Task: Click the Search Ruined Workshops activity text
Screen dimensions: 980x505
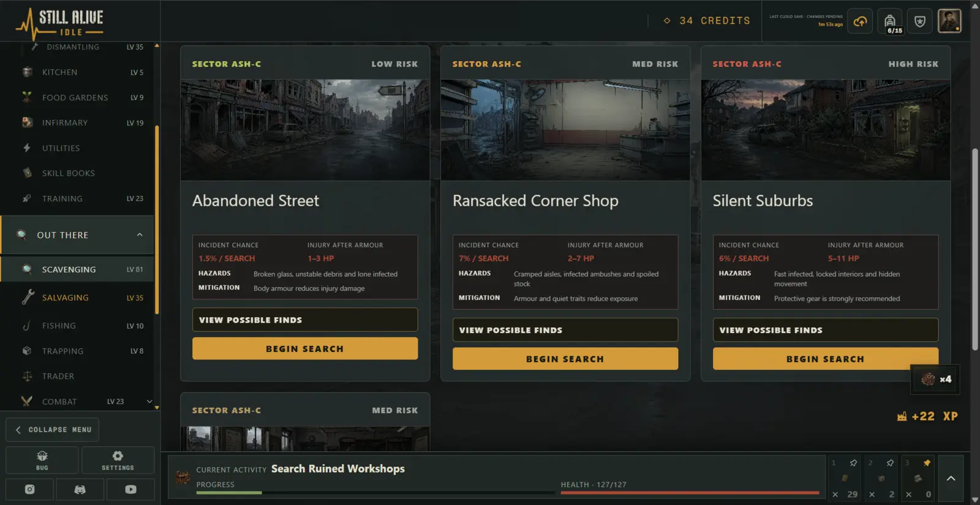Action: tap(338, 469)
